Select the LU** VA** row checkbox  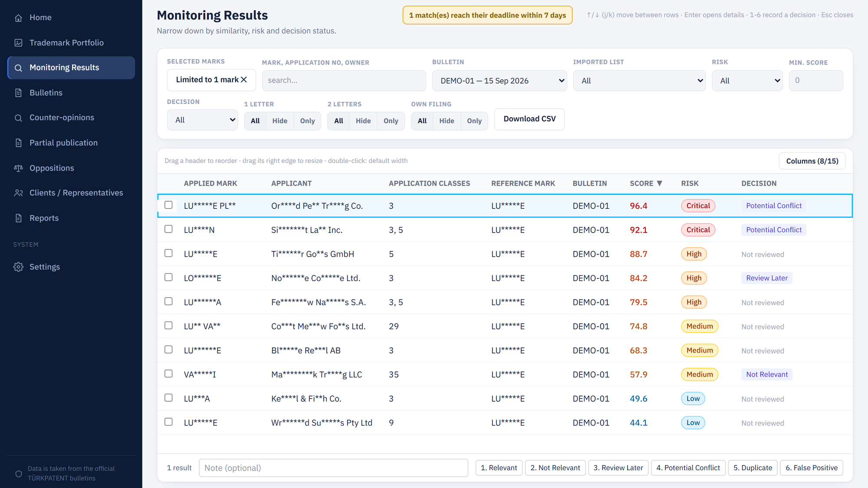tap(168, 325)
